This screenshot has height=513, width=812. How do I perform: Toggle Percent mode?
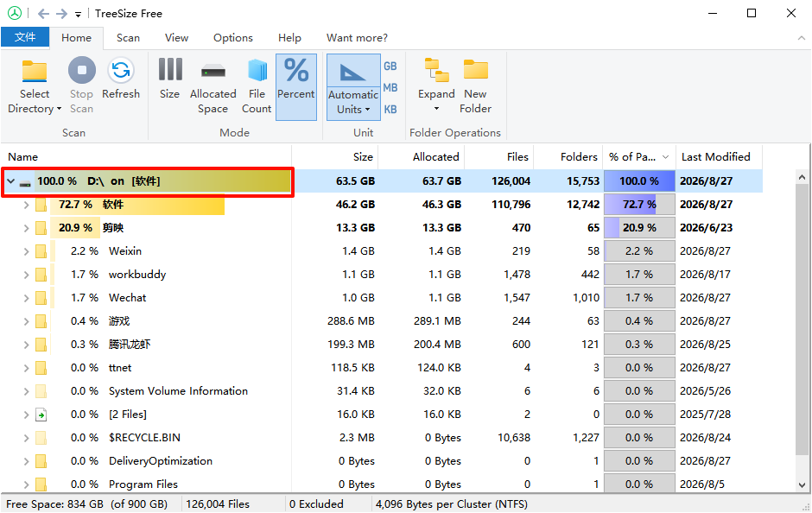point(296,87)
